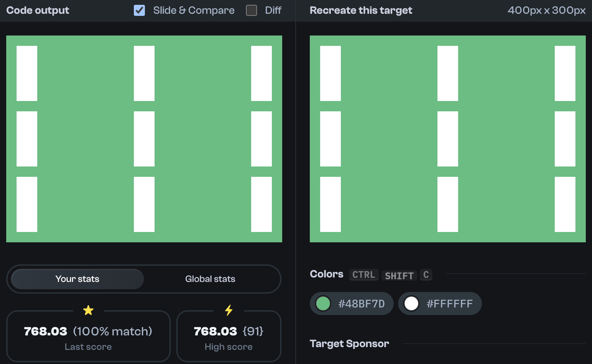Image resolution: width=592 pixels, height=364 pixels.
Task: Click the Last score card showing 768.03
Action: click(88, 336)
